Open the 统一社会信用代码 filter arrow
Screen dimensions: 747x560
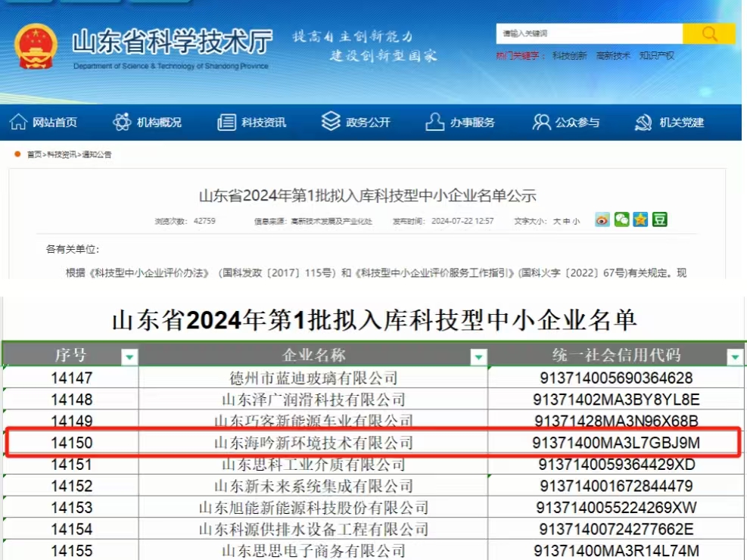[733, 355]
